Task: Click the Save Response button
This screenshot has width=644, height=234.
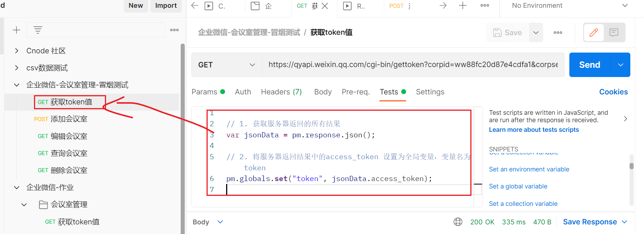Action: click(590, 222)
